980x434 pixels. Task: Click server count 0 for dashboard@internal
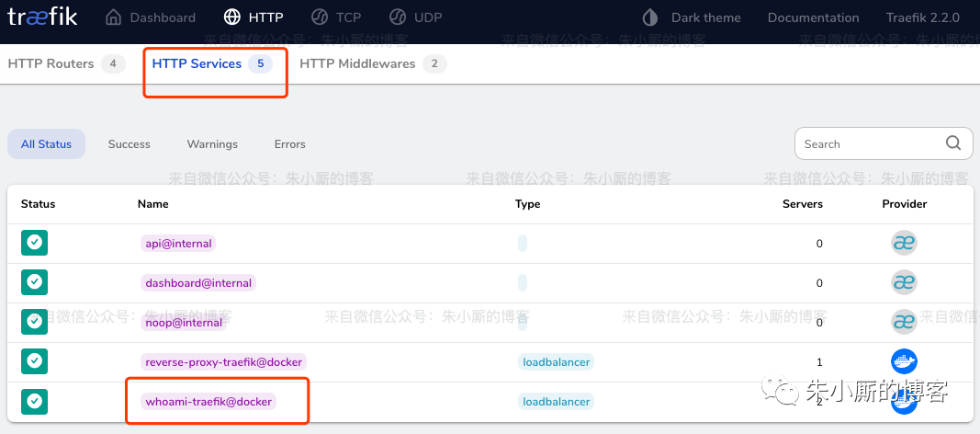[819, 283]
